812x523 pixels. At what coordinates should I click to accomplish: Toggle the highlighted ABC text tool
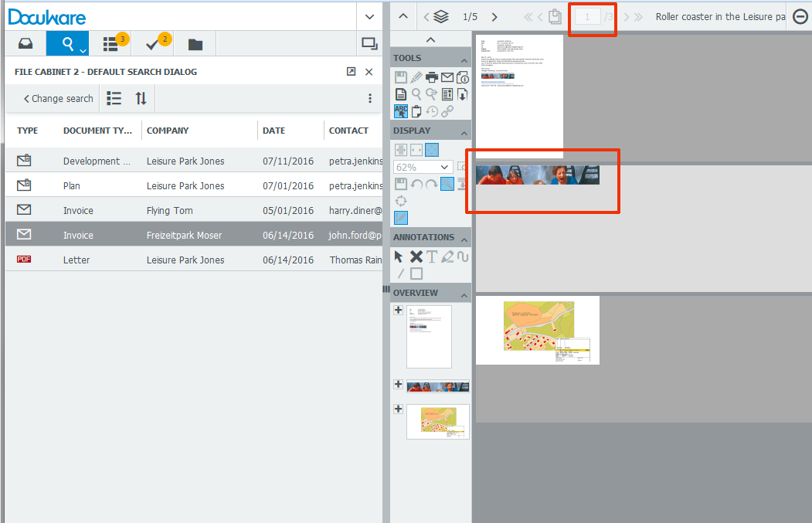click(400, 111)
